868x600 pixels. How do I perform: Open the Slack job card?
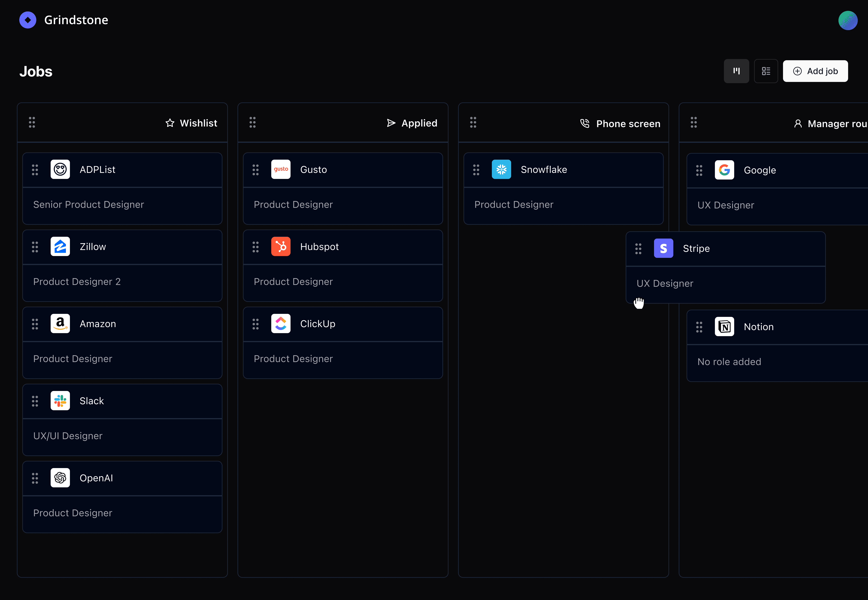[122, 419]
